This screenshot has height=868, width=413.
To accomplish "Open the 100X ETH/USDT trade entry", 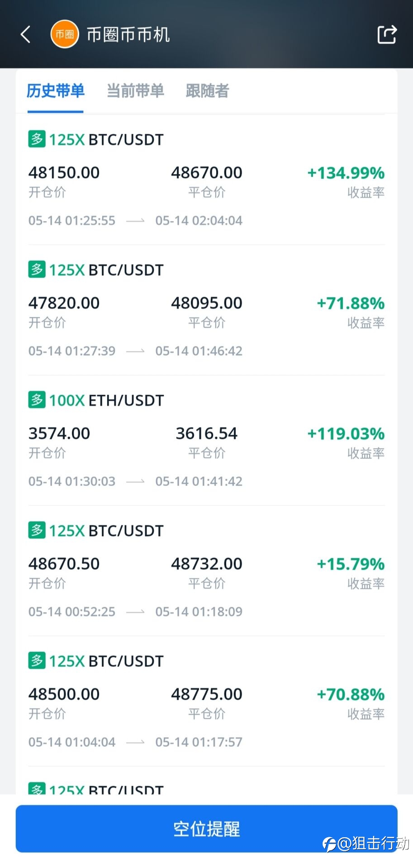I will (207, 440).
